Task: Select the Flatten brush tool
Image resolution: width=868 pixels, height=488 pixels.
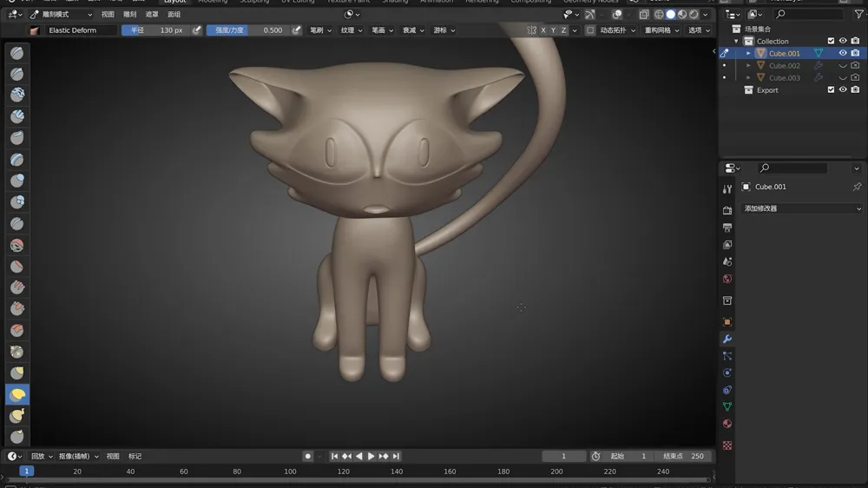Action: coord(17,267)
